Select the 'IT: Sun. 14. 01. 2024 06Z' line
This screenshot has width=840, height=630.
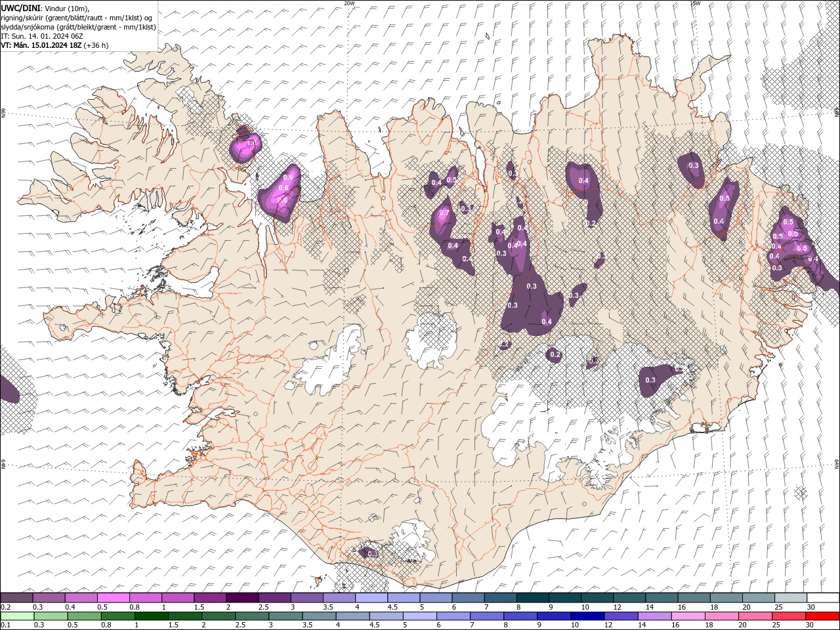click(x=42, y=36)
